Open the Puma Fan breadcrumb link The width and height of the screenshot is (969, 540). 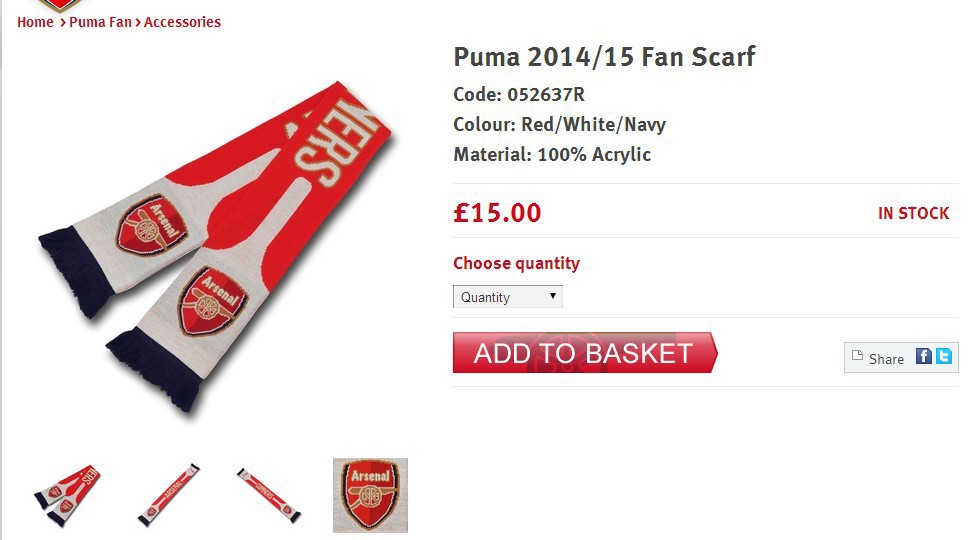tap(100, 22)
